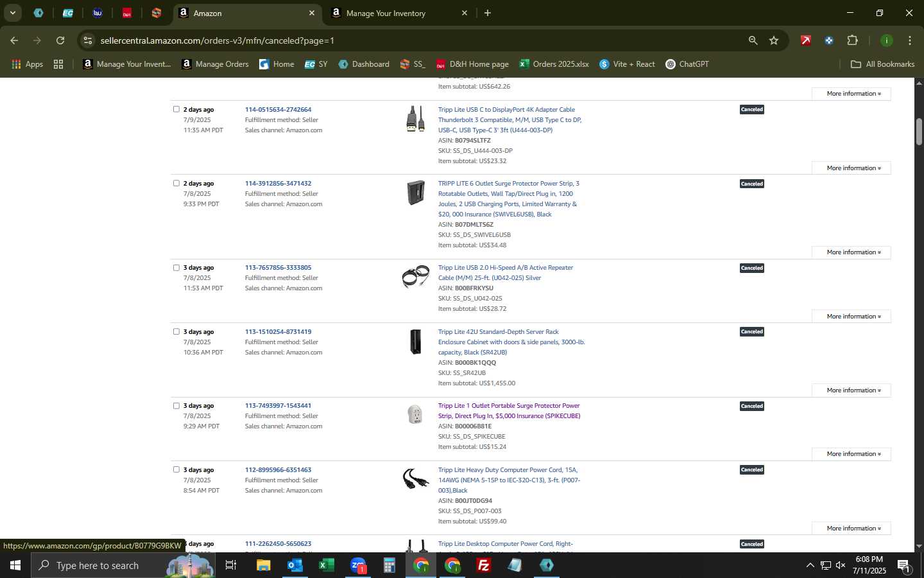Bookmark this page with the star icon
Image resolution: width=924 pixels, height=578 pixels.
[774, 40]
